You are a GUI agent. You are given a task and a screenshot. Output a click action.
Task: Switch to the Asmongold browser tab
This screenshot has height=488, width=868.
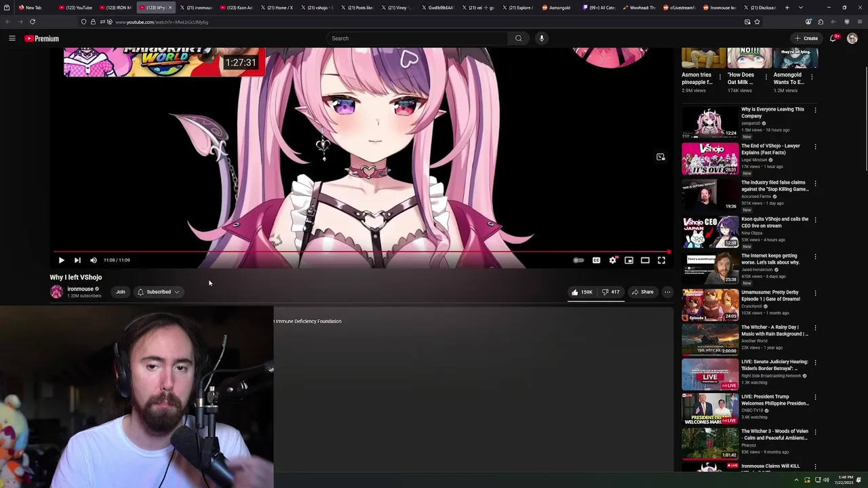556,7
